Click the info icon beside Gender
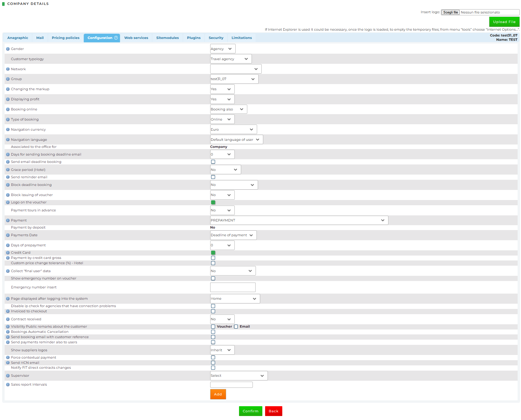Viewport: 521px width, 420px height. click(8, 49)
